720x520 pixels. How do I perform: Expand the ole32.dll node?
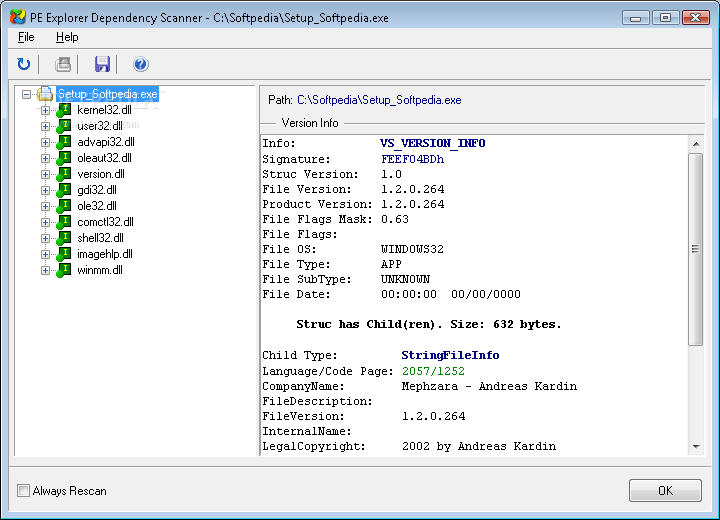[45, 206]
